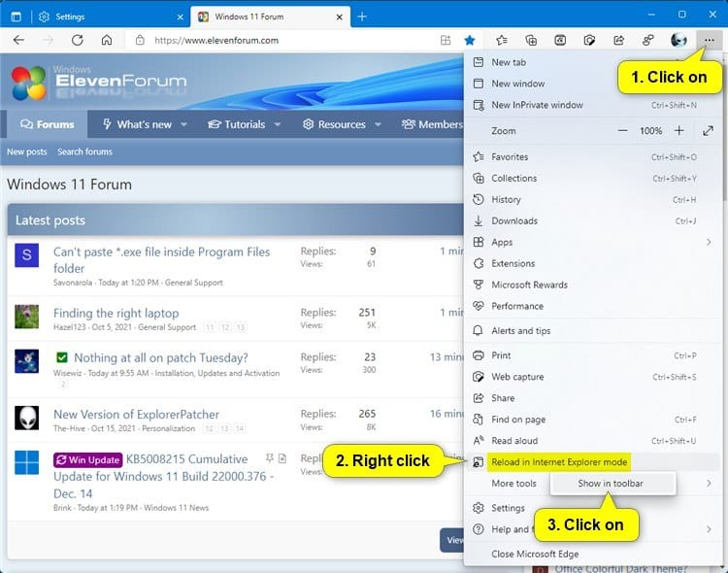728x573 pixels.
Task: Click the Share toolbar icon
Action: pos(619,41)
